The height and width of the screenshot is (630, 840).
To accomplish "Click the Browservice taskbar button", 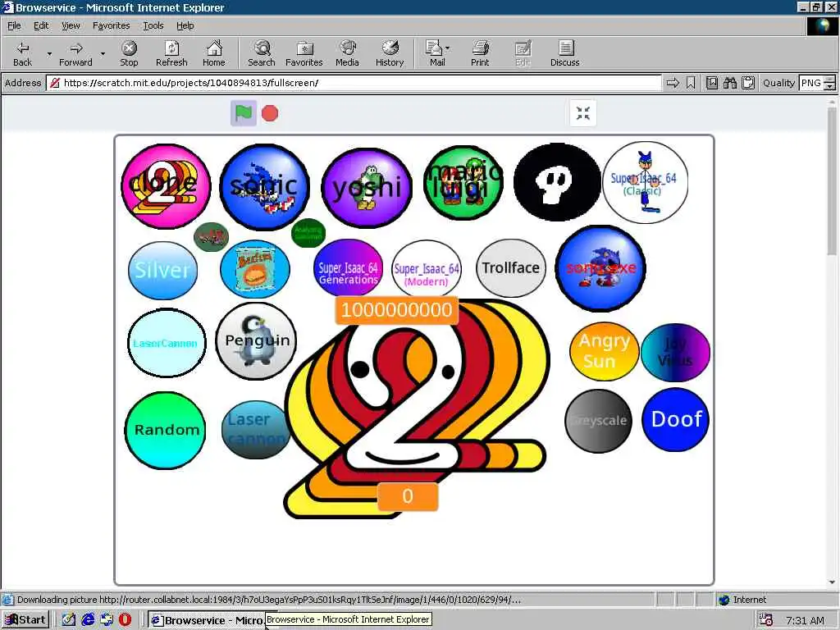I will (x=208, y=620).
